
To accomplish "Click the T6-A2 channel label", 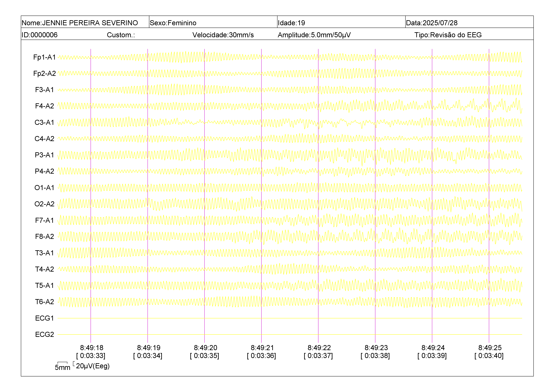I will (45, 302).
